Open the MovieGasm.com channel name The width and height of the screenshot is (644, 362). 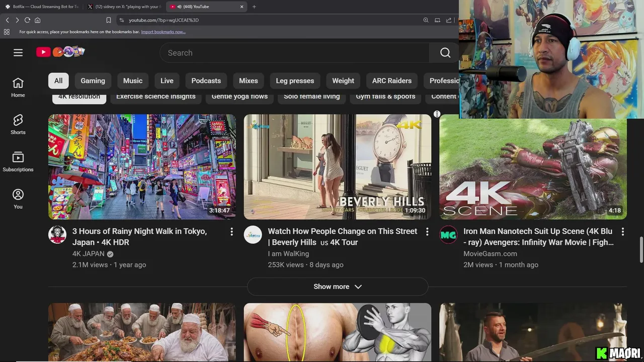coord(490,254)
